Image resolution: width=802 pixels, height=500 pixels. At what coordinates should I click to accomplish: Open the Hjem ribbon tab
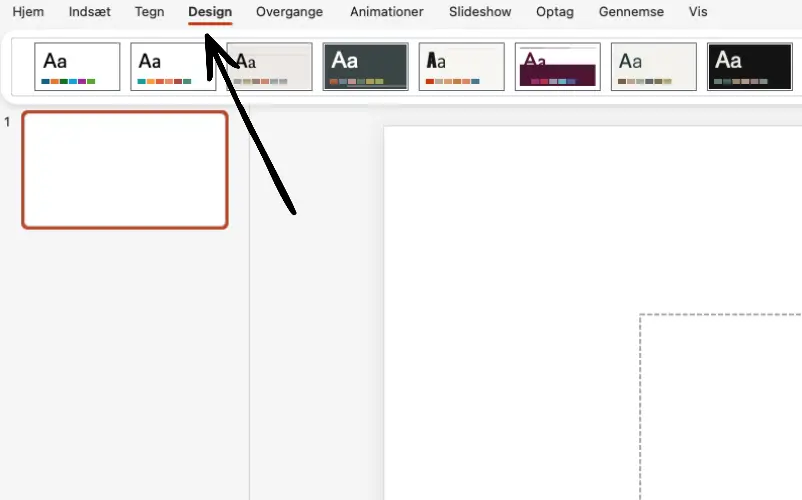coord(28,11)
